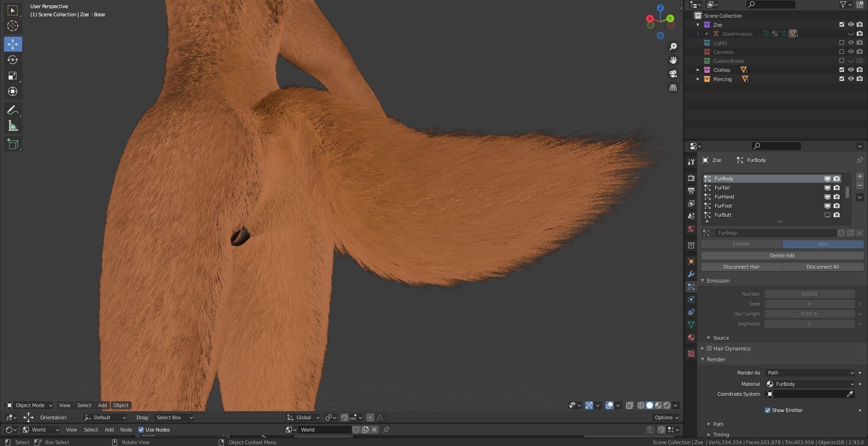This screenshot has height=446, width=868.
Task: Open the Texture properties tab
Action: [691, 354]
